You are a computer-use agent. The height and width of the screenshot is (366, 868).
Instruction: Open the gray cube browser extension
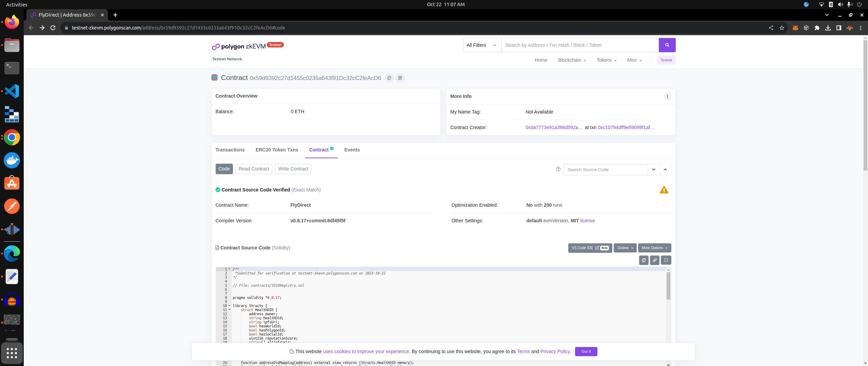click(806, 28)
